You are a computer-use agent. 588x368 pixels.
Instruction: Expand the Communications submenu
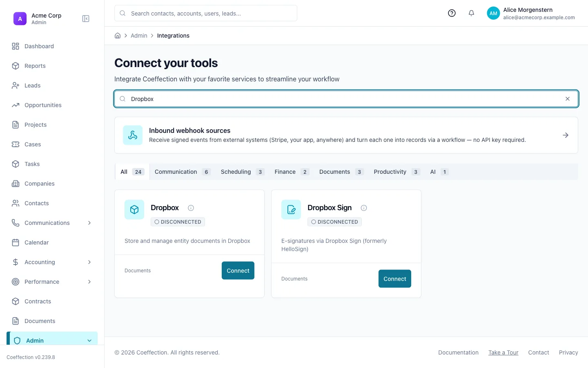89,223
